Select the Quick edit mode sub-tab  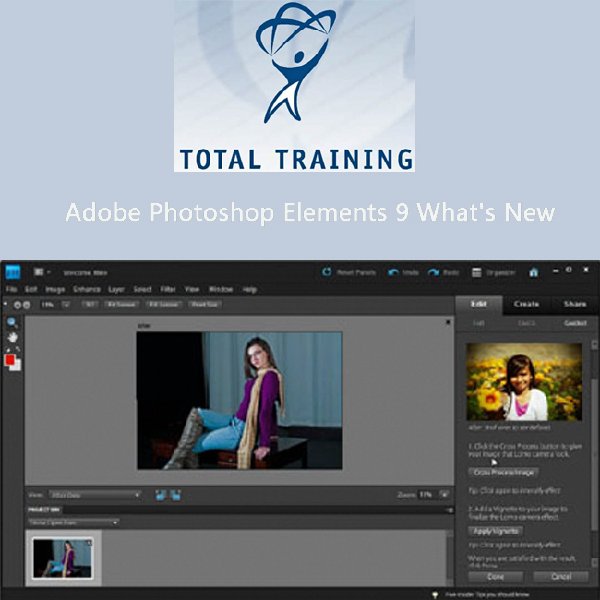coord(527,323)
